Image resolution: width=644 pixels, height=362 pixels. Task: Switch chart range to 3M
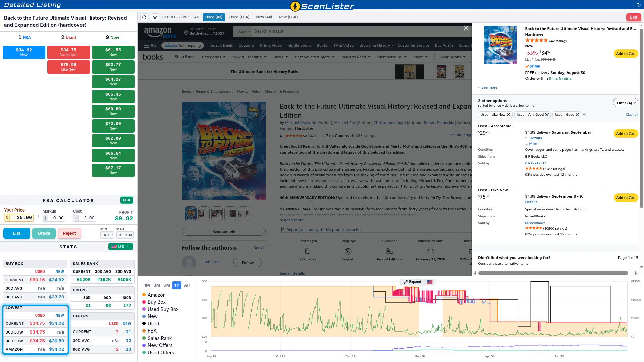pyautogui.click(x=157, y=285)
